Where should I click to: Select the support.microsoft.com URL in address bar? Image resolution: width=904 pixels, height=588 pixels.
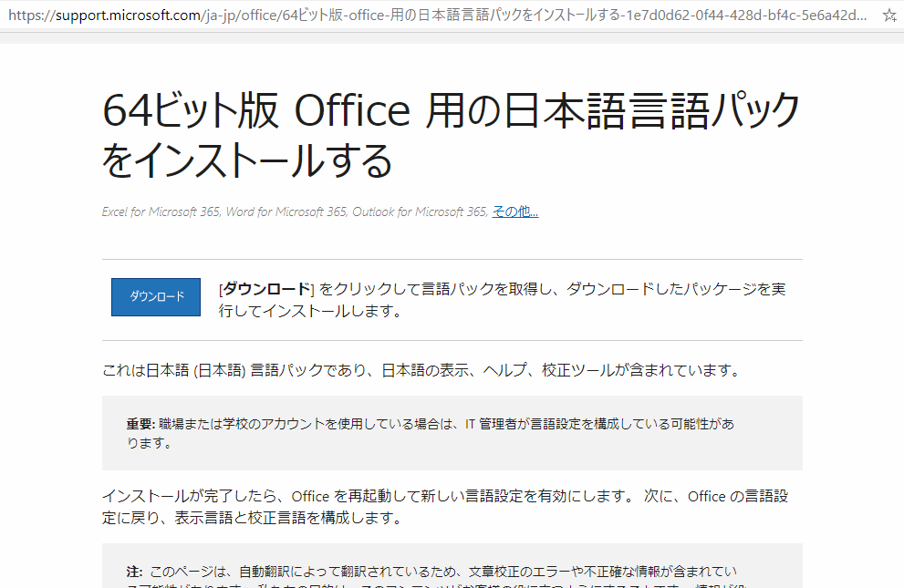click(437, 15)
